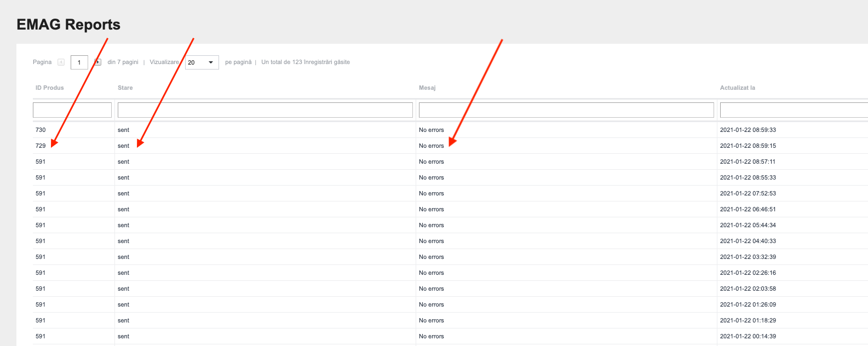Select timestamp 2021-01-22 08:59:33
The image size is (868, 346).
(x=748, y=130)
